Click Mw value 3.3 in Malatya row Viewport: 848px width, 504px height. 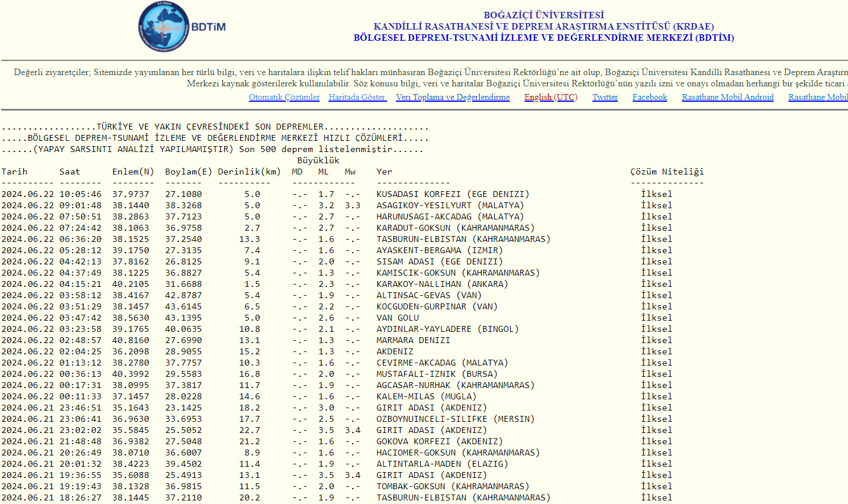(x=353, y=205)
